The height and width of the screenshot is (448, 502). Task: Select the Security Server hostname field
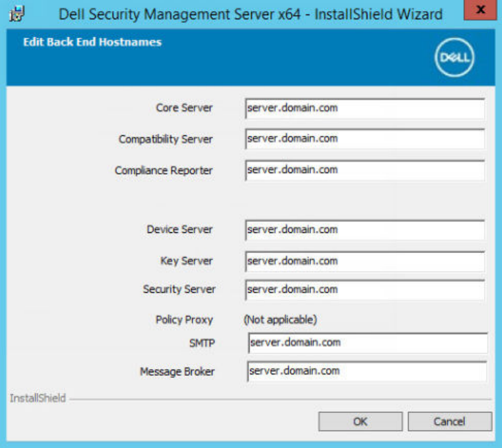click(x=365, y=289)
